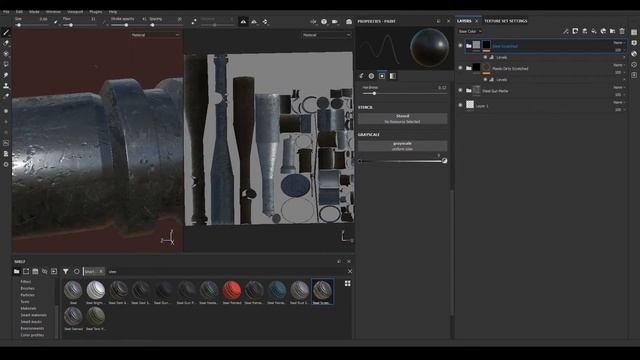Add effect using the wand icon in Layers
The width and height of the screenshot is (640, 360).
566,31
